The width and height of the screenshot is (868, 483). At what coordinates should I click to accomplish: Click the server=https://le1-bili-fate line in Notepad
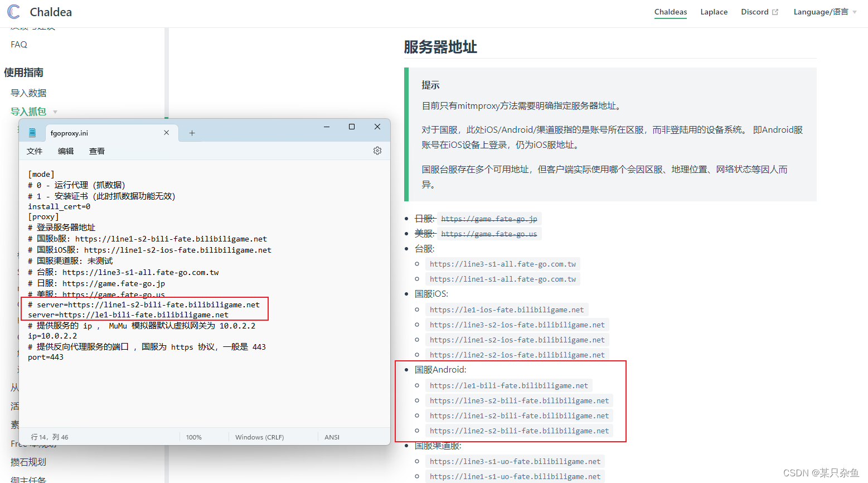pyautogui.click(x=128, y=315)
